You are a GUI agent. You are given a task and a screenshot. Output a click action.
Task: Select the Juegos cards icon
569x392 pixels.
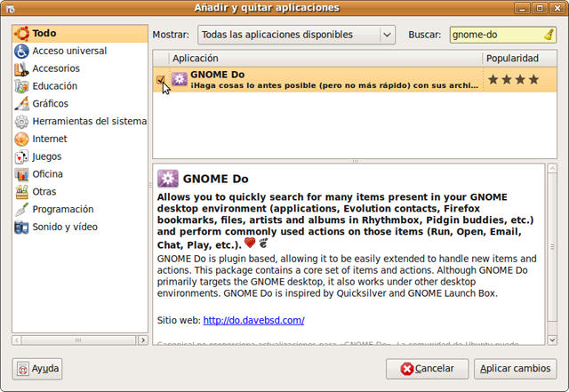pos(22,156)
